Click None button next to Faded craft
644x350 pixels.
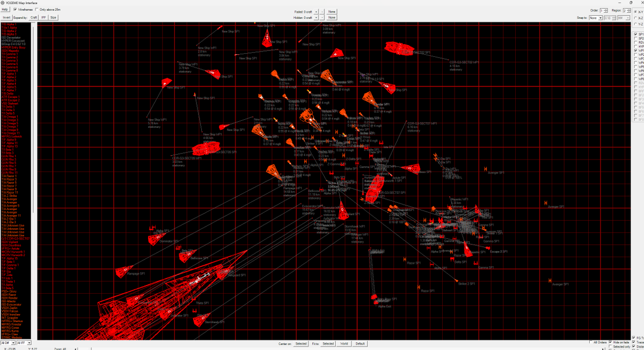tap(332, 11)
